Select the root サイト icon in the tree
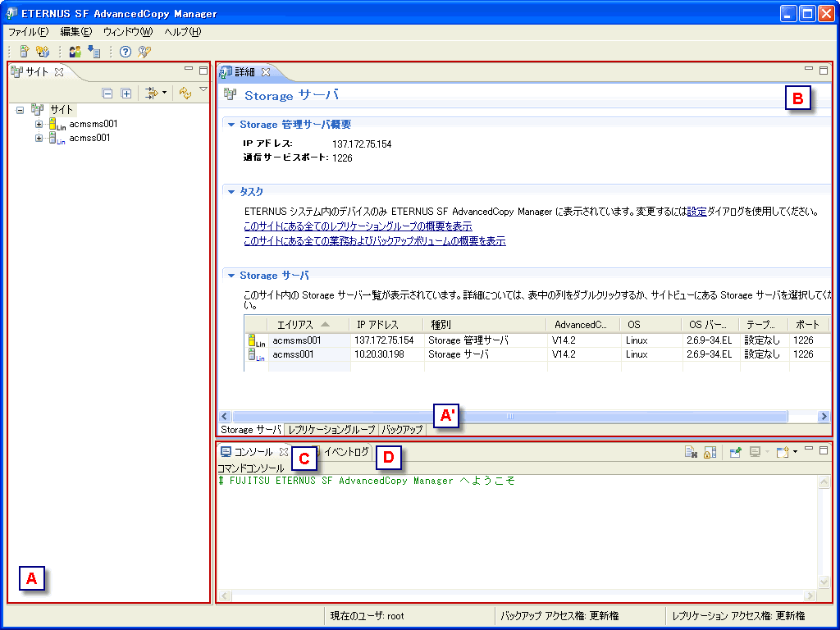The image size is (840, 630). pos(37,109)
